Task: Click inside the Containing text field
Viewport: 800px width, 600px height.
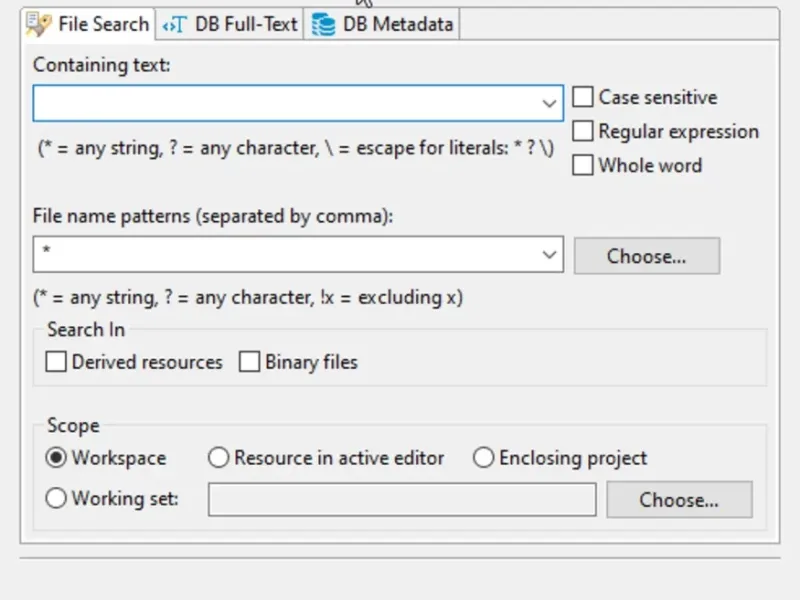Action: click(x=285, y=103)
